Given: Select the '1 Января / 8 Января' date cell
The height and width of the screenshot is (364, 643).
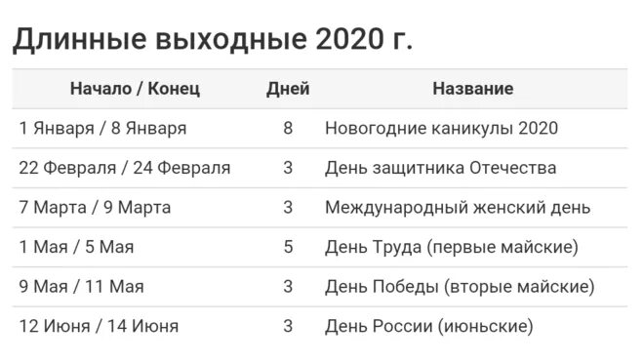Looking at the screenshot, I should click(102, 128).
